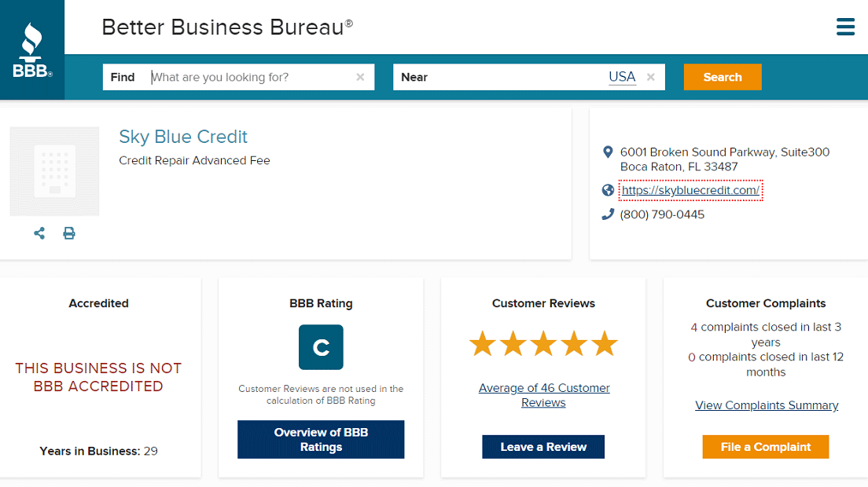This screenshot has height=487, width=868.
Task: Click Leave a Review button
Action: (x=543, y=447)
